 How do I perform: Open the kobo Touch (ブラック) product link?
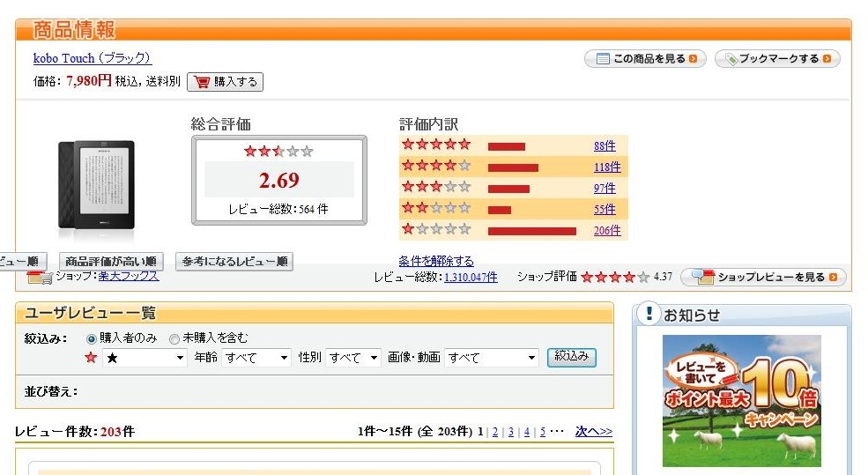(92, 58)
